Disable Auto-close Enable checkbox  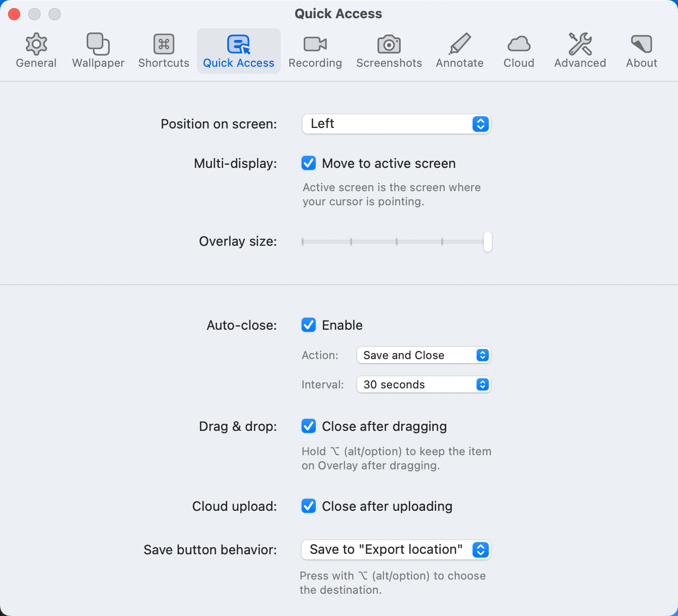click(309, 325)
